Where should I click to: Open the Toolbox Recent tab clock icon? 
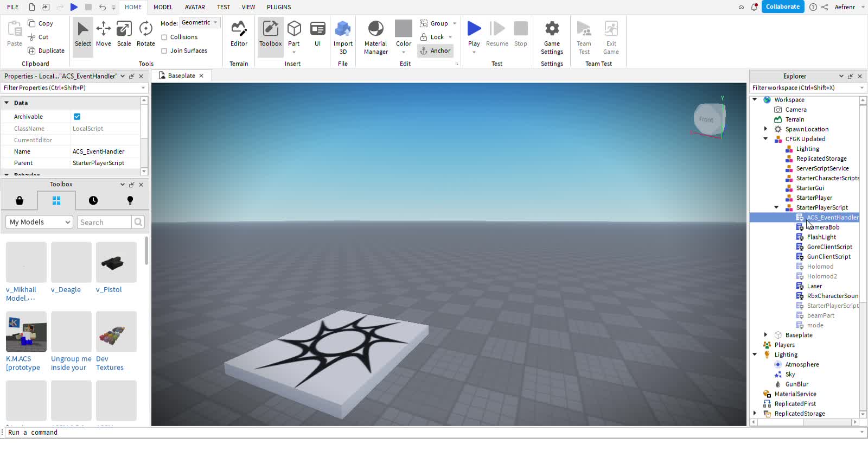pyautogui.click(x=93, y=201)
